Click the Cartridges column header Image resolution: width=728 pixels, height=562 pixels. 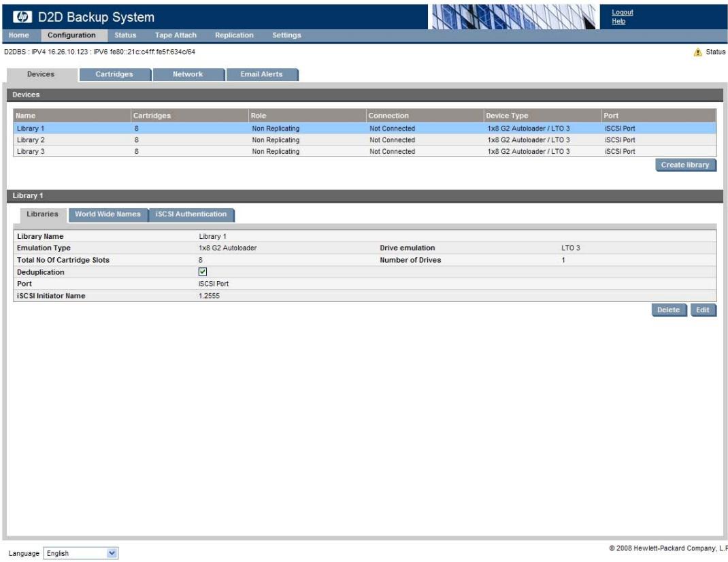pos(190,116)
